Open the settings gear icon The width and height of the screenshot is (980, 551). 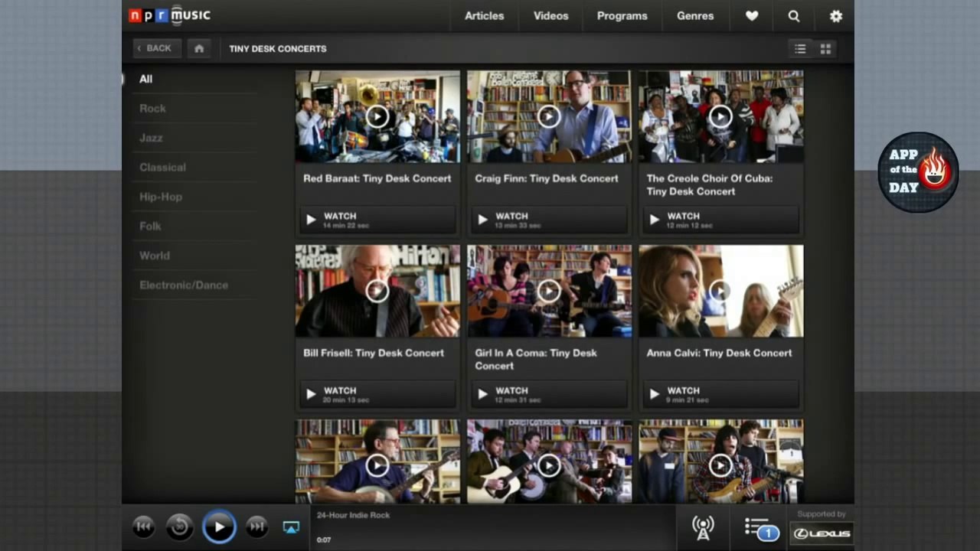[836, 16]
